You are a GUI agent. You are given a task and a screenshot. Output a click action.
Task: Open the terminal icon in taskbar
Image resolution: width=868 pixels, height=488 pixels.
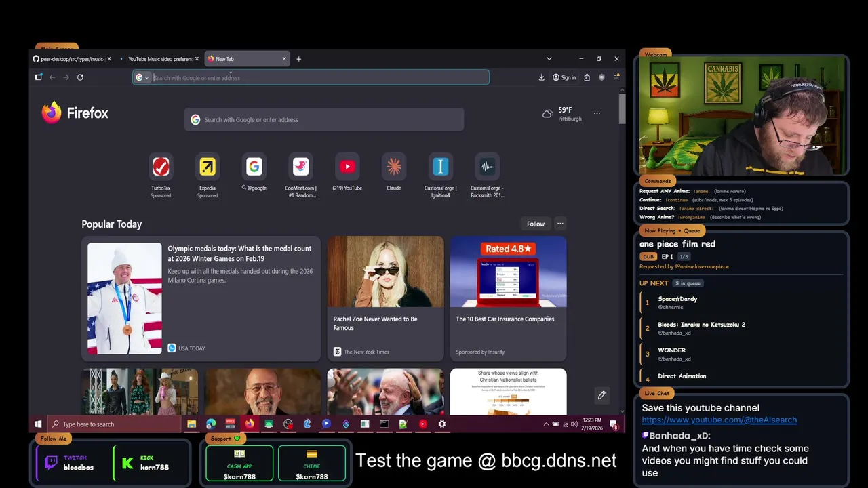pyautogui.click(x=384, y=424)
